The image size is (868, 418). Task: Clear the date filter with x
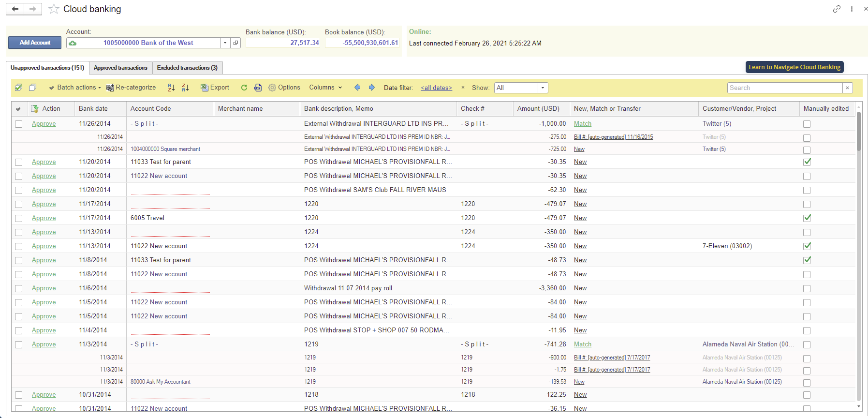[463, 88]
